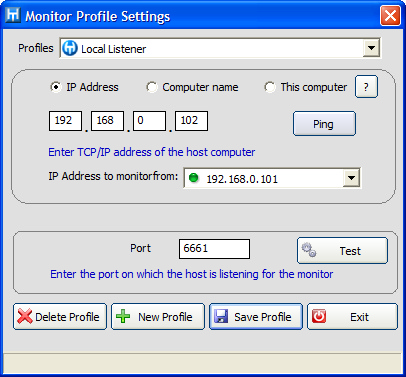
Task: Click the green plus New Profile icon
Action: click(x=123, y=316)
